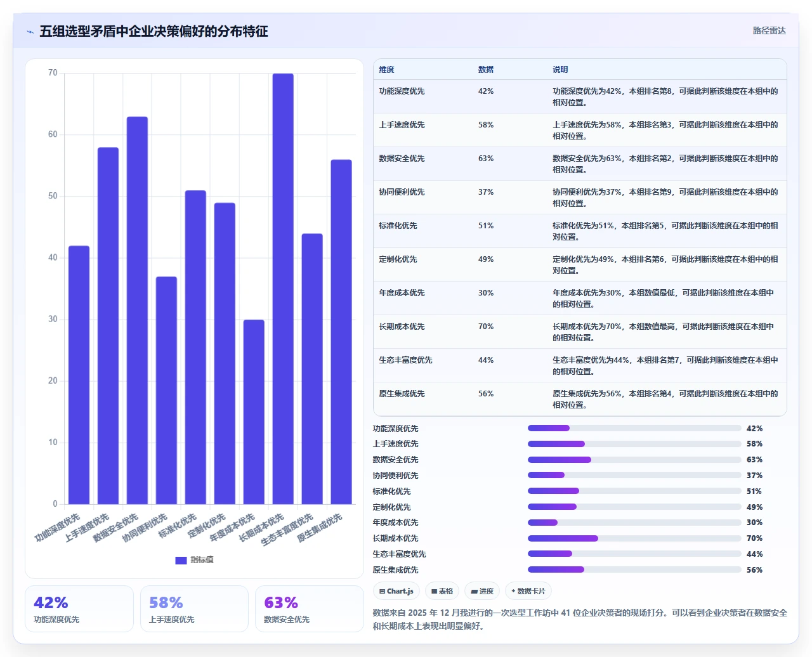Screen dimensions: 812x657
Task: Click the 42% 功能深度优先 stat card
Action: tap(79, 609)
